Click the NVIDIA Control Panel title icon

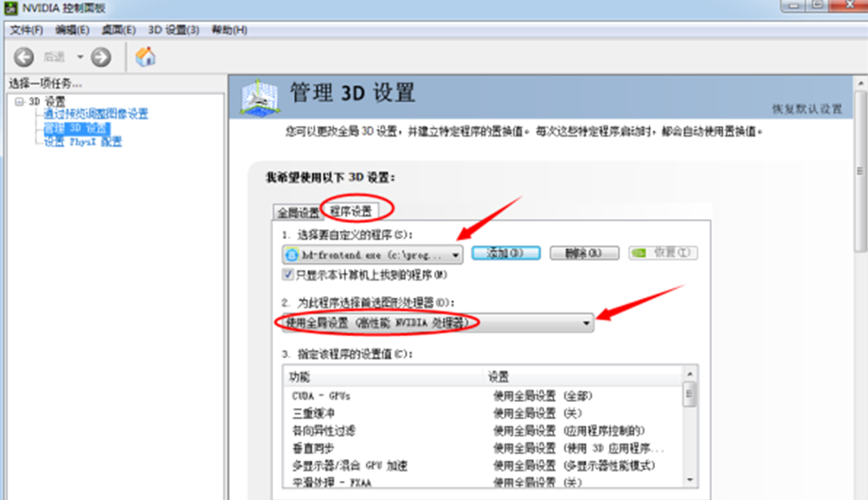11,8
